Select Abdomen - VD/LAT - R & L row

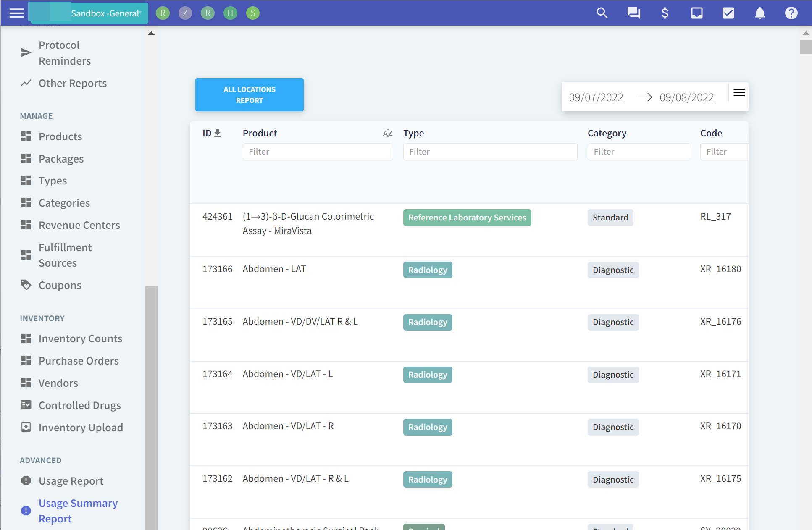coord(469,492)
